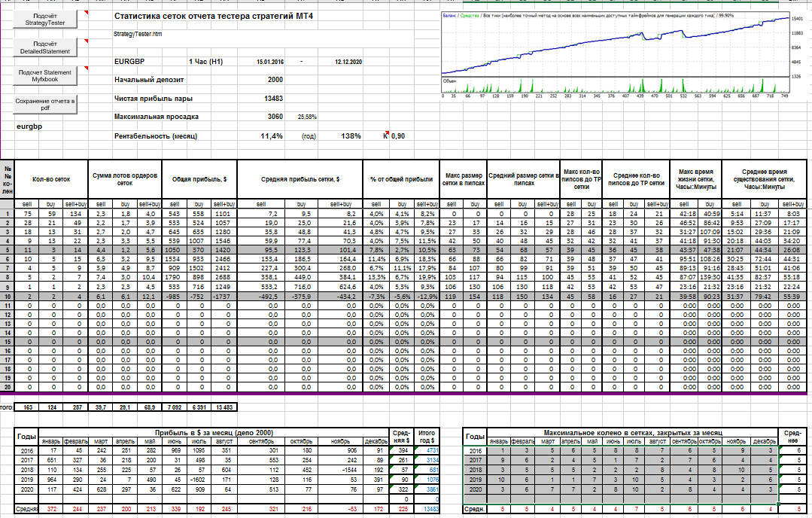Select the grid table row number 10 cell
This screenshot has width=812, height=518.
tap(8, 297)
